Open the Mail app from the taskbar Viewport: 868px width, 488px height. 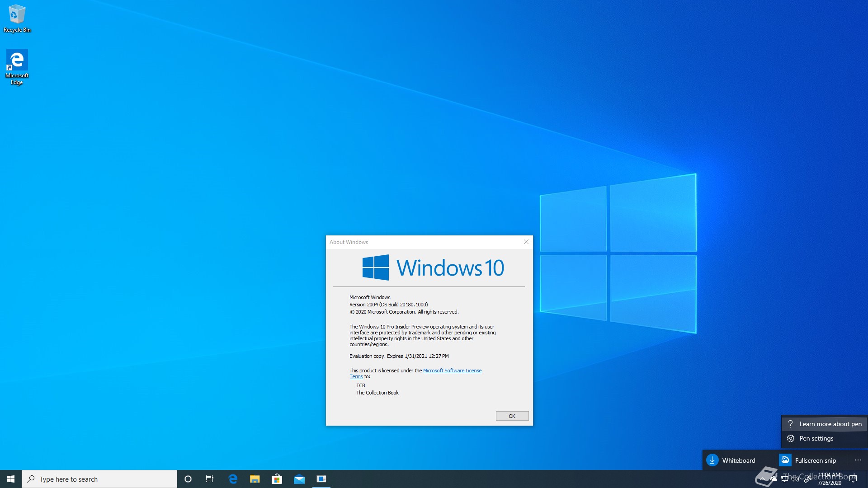coord(299,479)
